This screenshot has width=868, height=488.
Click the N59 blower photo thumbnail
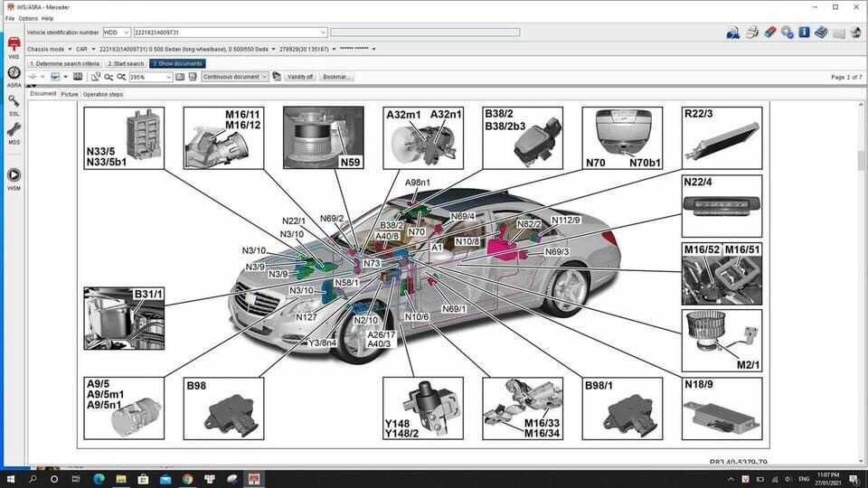tap(324, 137)
